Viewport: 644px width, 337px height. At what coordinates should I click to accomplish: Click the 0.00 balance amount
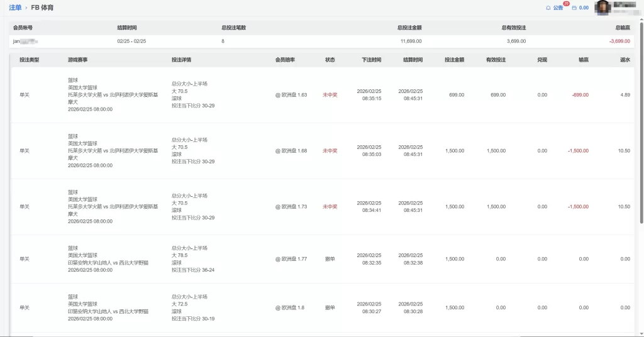point(584,8)
